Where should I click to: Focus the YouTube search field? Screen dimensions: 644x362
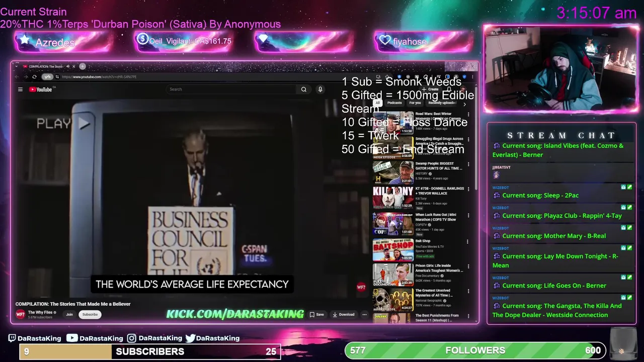231,89
